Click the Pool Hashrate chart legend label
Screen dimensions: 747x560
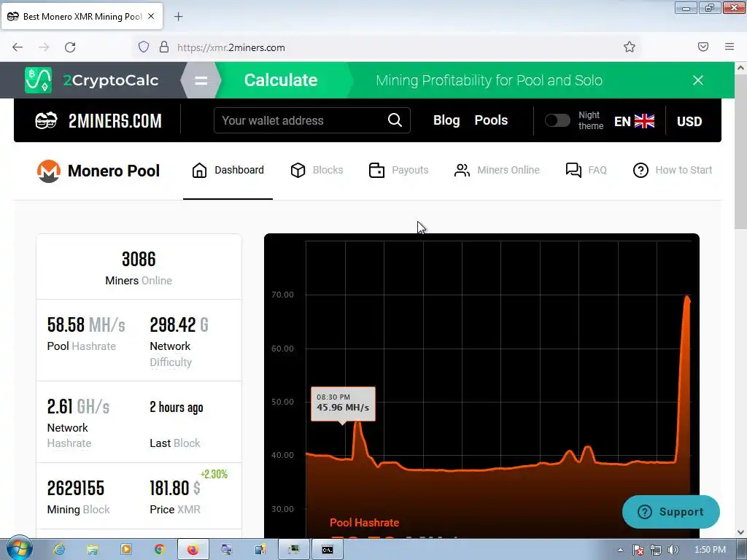[365, 522]
